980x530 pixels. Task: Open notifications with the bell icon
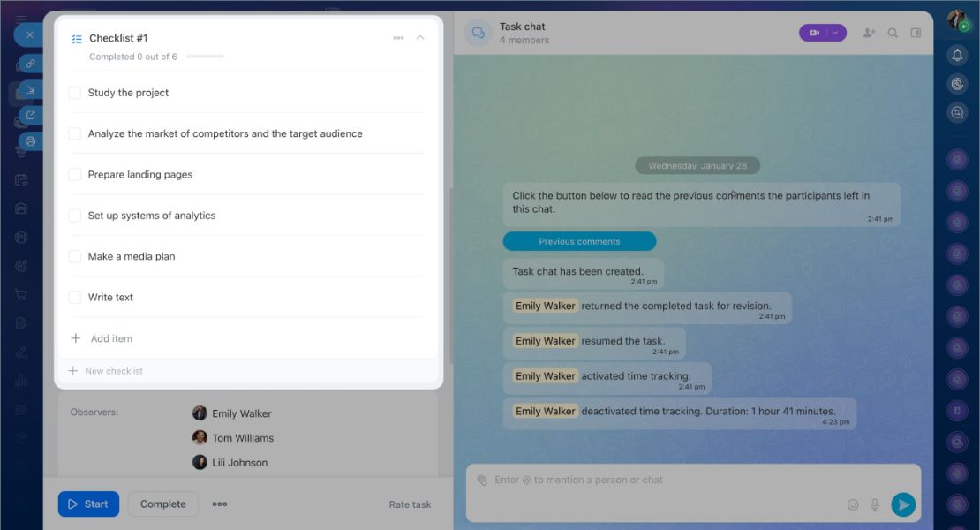coord(957,55)
